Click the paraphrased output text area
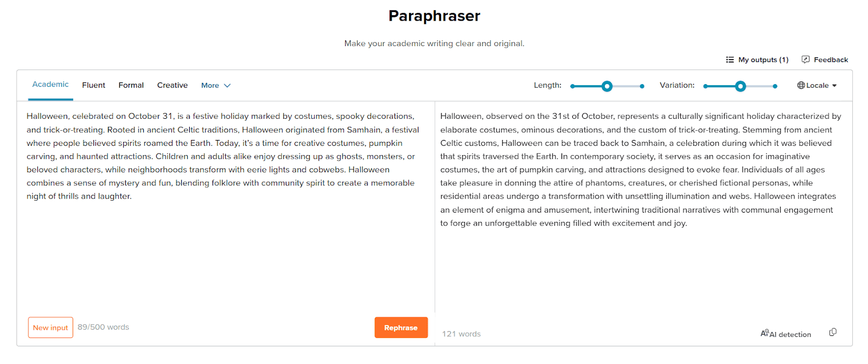868x364 pixels. (x=640, y=169)
